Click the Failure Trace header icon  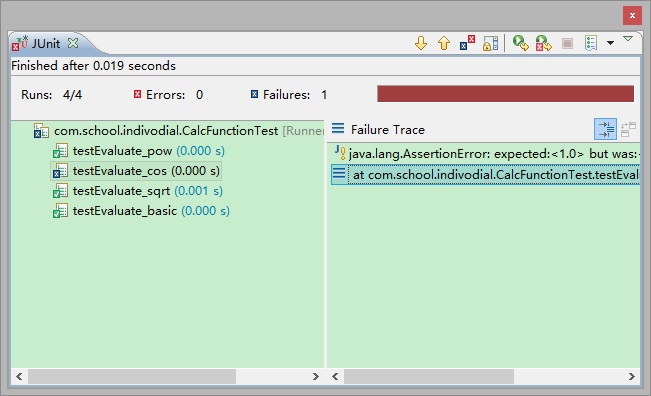tap(338, 128)
